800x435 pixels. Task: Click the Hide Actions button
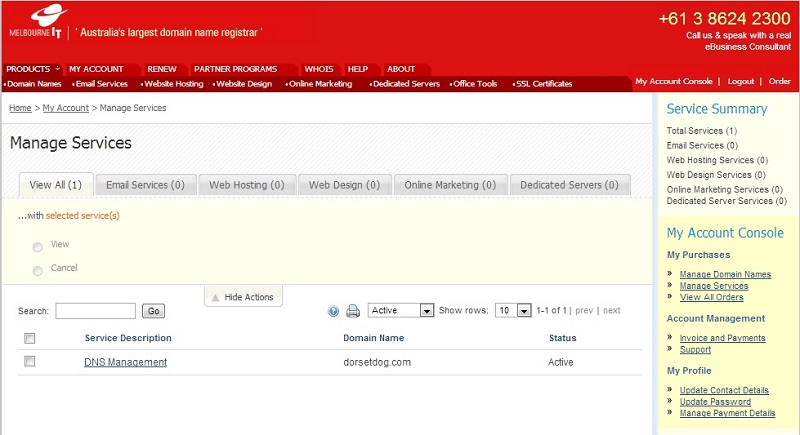click(x=243, y=297)
